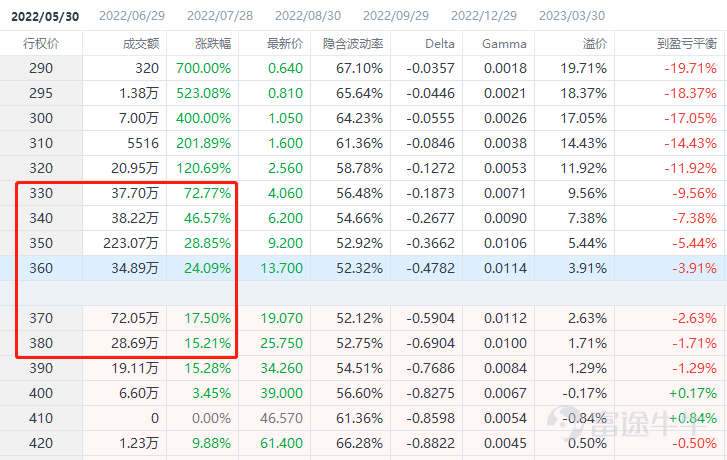This screenshot has width=727, height=460.
Task: Select strike price 410 cell
Action: click(41, 419)
